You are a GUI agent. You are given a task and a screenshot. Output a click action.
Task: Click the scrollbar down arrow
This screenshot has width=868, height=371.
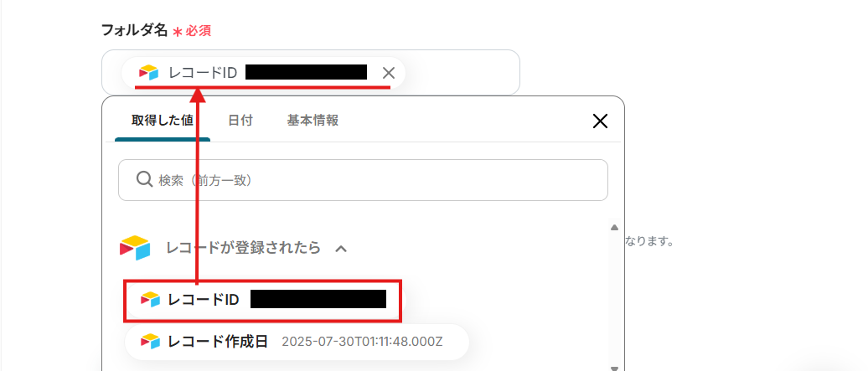614,367
